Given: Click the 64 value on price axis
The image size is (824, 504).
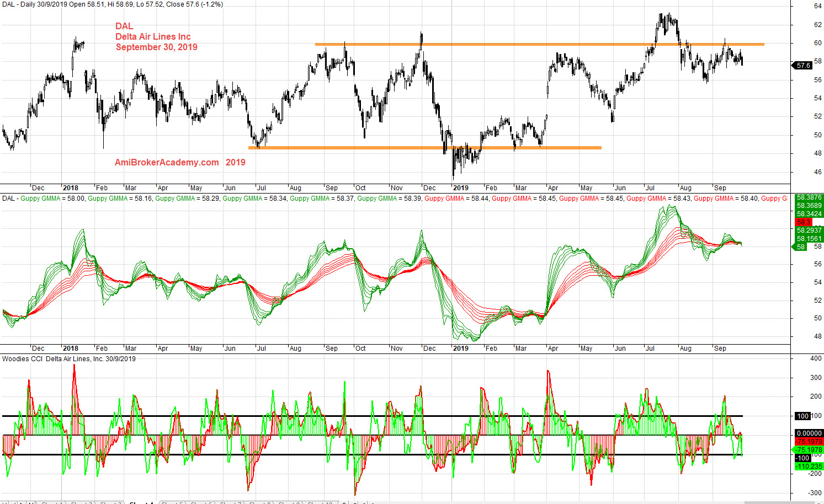Looking at the screenshot, I should coord(817,6).
